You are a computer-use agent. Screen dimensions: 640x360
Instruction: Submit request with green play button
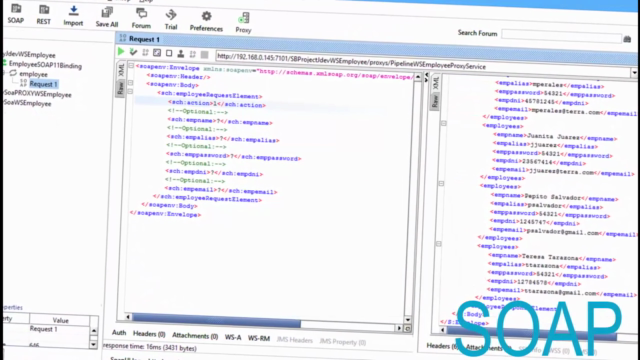point(121,51)
